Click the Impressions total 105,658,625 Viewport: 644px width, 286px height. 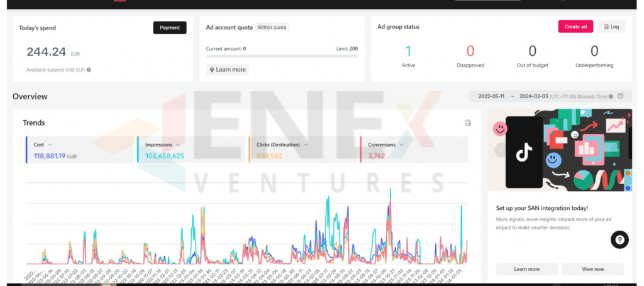point(165,156)
